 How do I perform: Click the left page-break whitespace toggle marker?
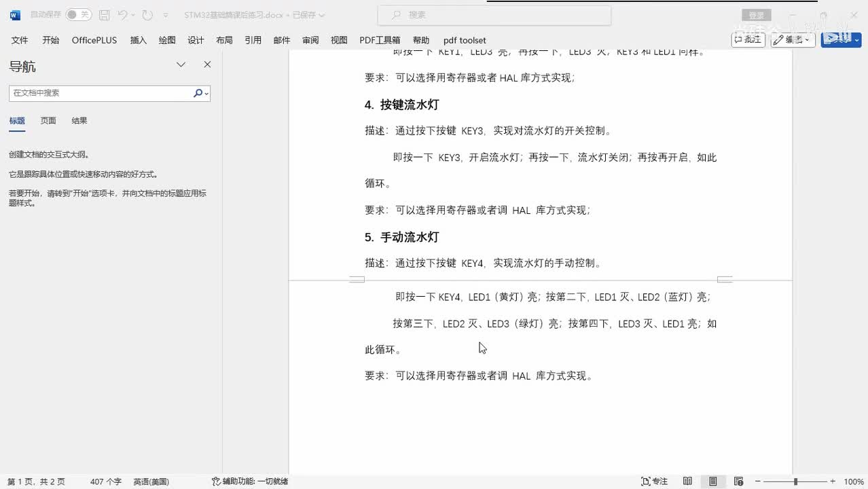(357, 279)
